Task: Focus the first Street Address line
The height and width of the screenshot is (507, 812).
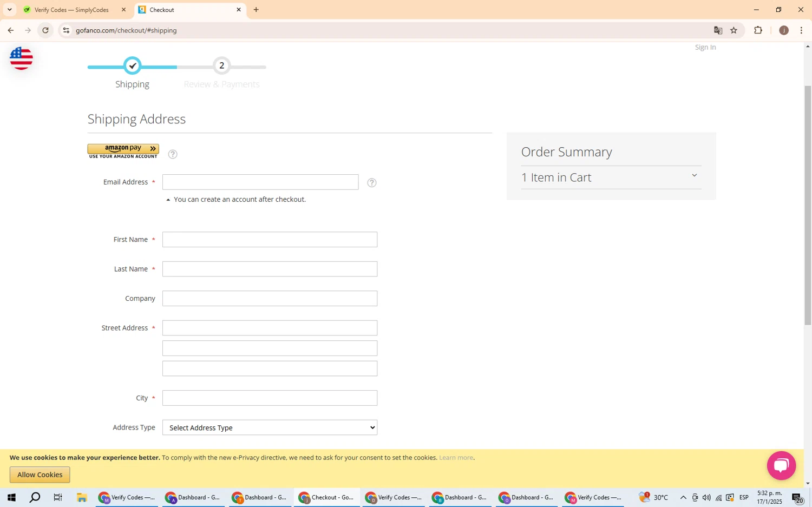Action: coord(270,328)
